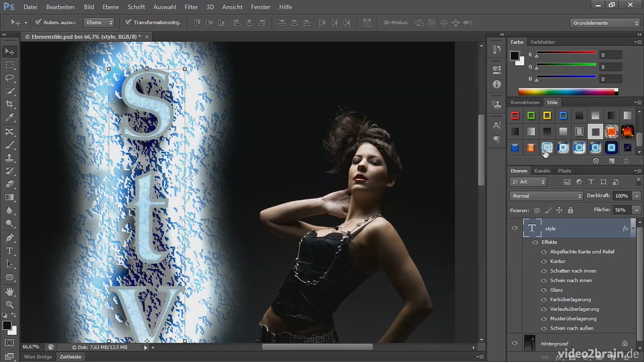644x362 pixels.
Task: Collapse the style layer fx effects list
Action: pos(632,228)
